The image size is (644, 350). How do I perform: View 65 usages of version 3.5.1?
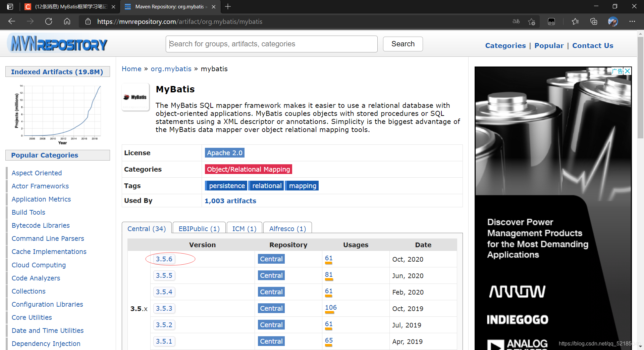[329, 341]
